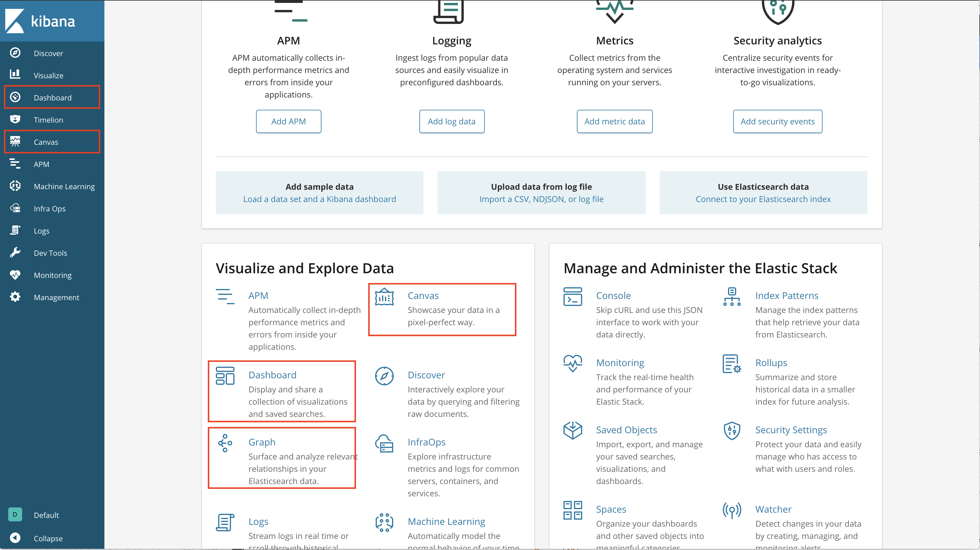The height and width of the screenshot is (550, 980).
Task: Select Machine Learning in the sidebar menu
Action: coord(64,186)
